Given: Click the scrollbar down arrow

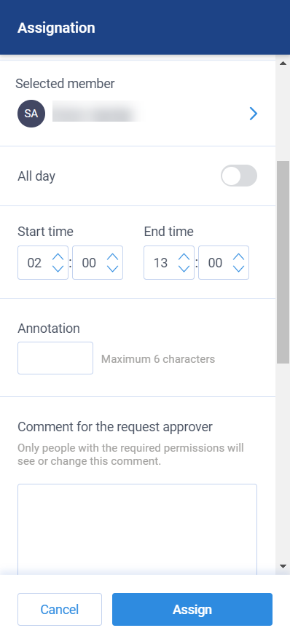Looking at the screenshot, I should point(283,566).
